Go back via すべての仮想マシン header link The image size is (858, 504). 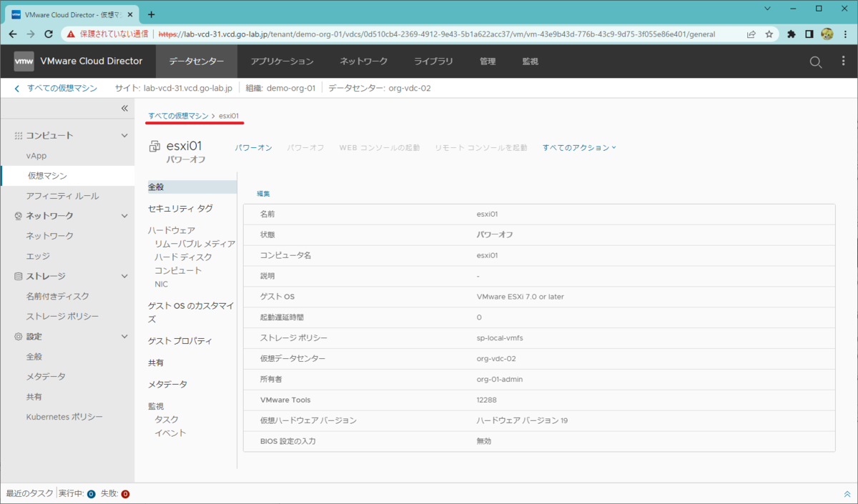(62, 89)
